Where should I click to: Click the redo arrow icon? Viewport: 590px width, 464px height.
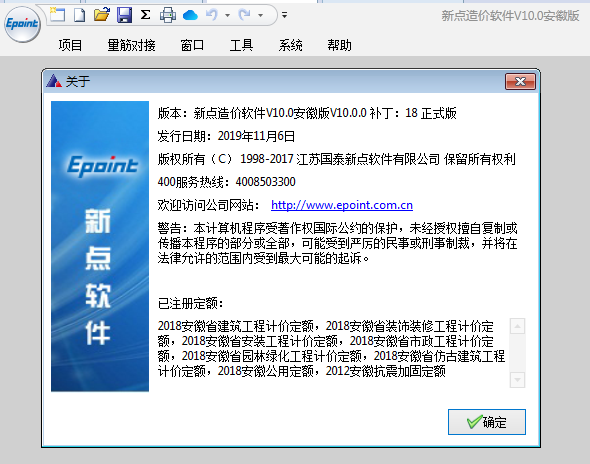[x=245, y=15]
